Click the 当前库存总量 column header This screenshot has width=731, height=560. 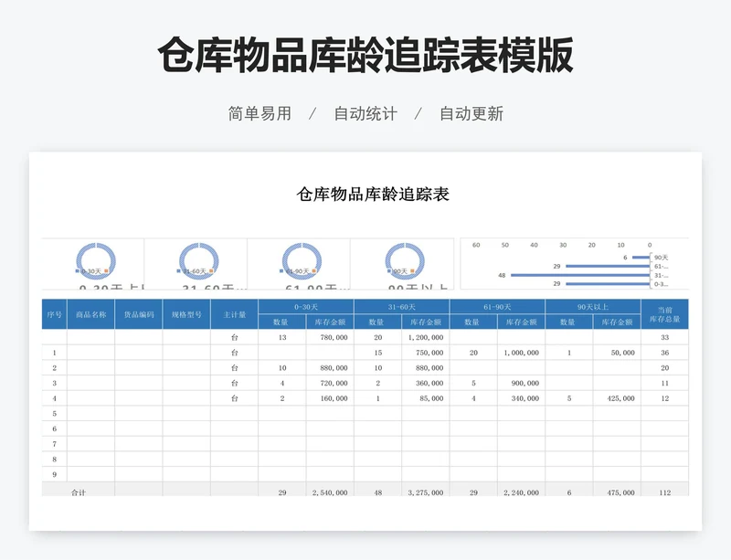pyautogui.click(x=665, y=315)
